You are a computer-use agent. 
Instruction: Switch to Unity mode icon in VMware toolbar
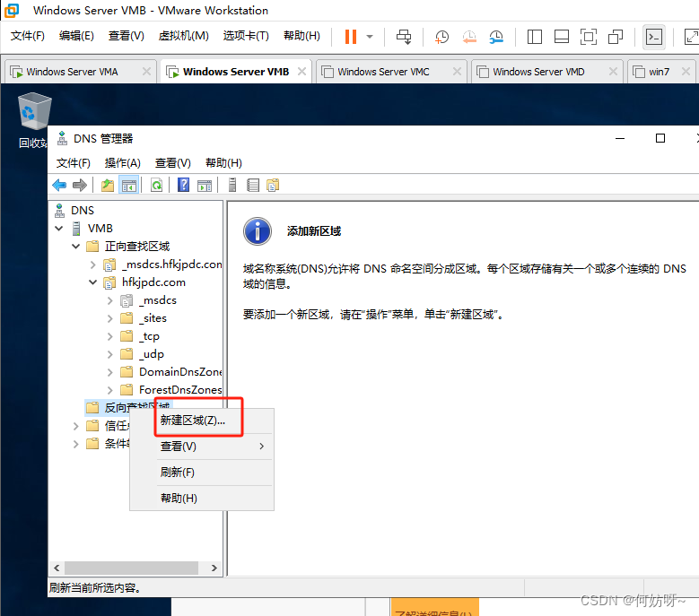pyautogui.click(x=616, y=37)
